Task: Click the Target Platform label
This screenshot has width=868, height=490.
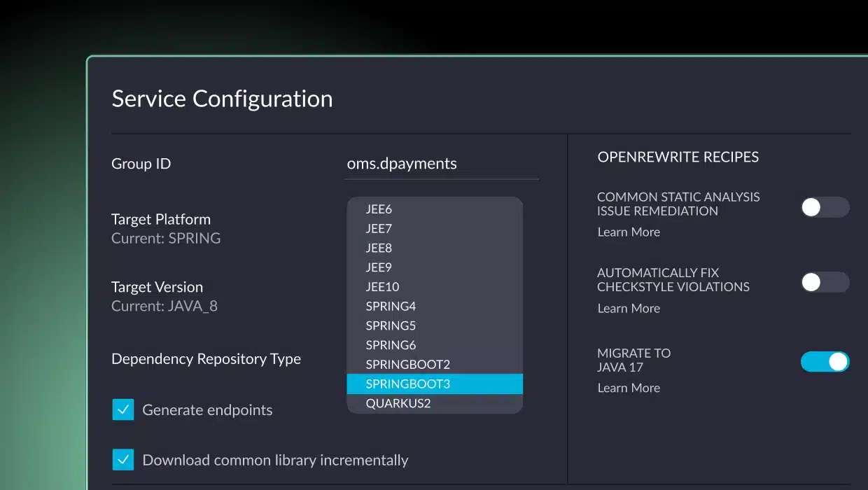Action: 161,219
